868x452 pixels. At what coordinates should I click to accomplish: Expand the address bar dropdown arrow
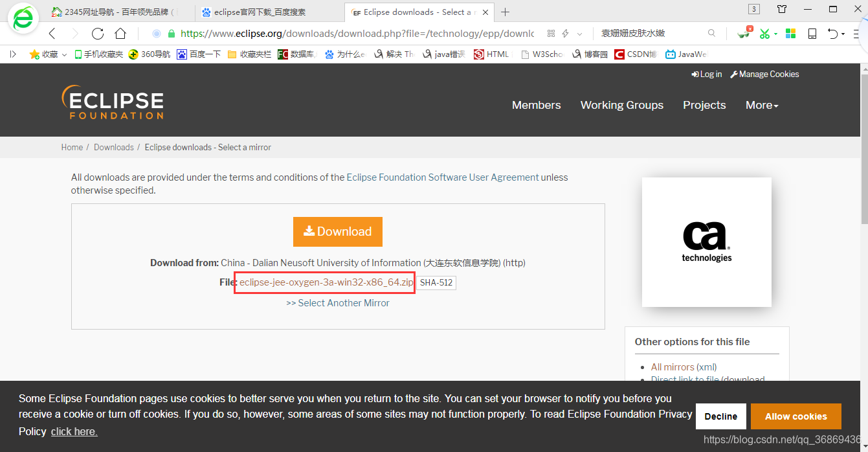[579, 34]
